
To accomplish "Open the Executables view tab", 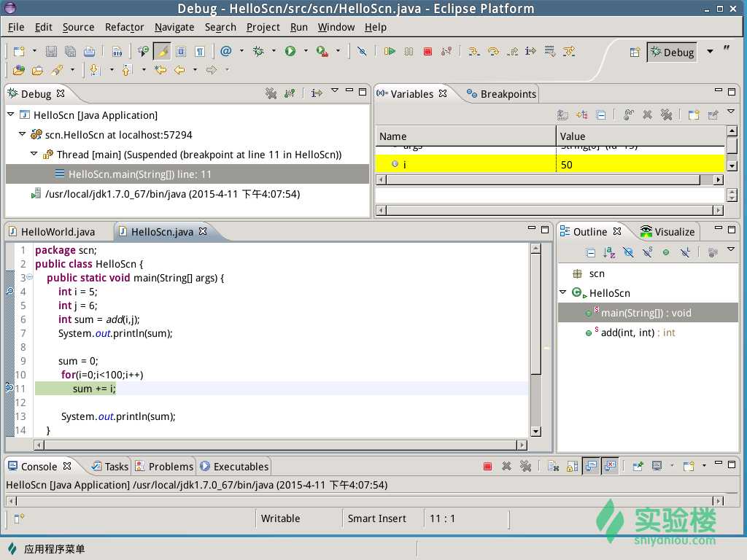I will (x=234, y=466).
